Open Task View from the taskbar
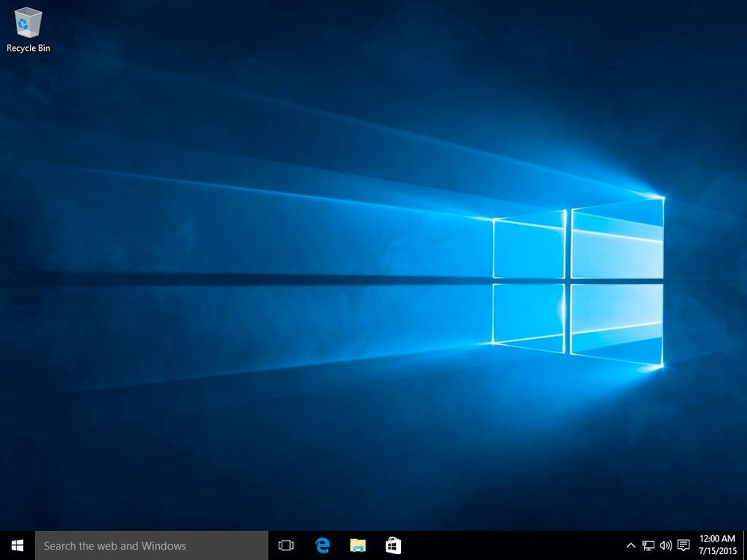 pyautogui.click(x=286, y=546)
